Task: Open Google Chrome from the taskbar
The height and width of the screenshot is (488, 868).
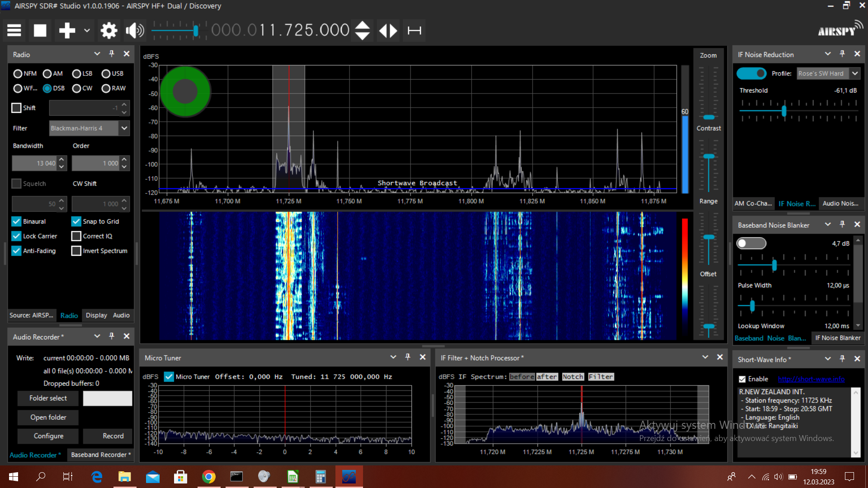Action: point(209,477)
